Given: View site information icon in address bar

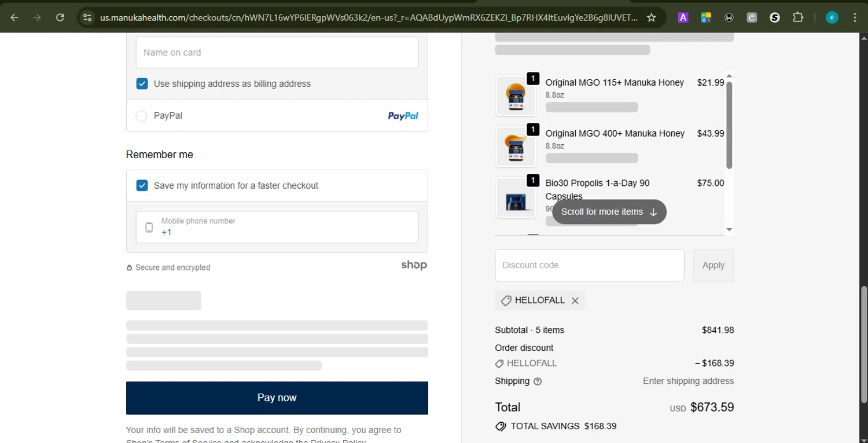Looking at the screenshot, I should coord(87,17).
